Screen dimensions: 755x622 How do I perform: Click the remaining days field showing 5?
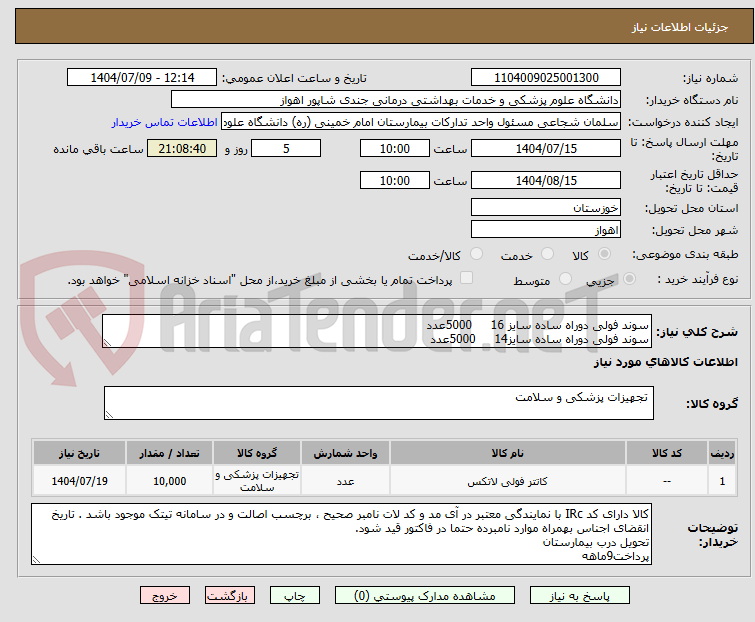tap(286, 148)
